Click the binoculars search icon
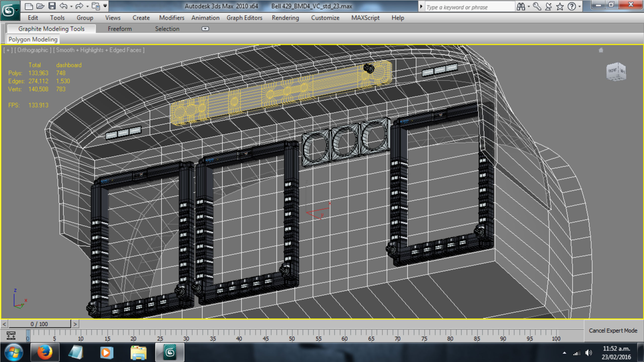Viewport: 644px width, 362px height. (x=521, y=7)
